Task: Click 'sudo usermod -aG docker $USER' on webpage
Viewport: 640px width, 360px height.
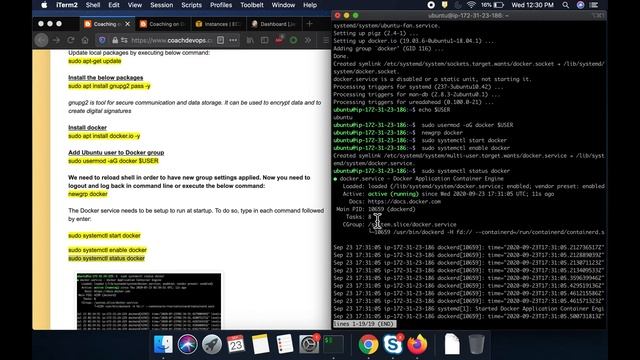Action: tap(113, 161)
